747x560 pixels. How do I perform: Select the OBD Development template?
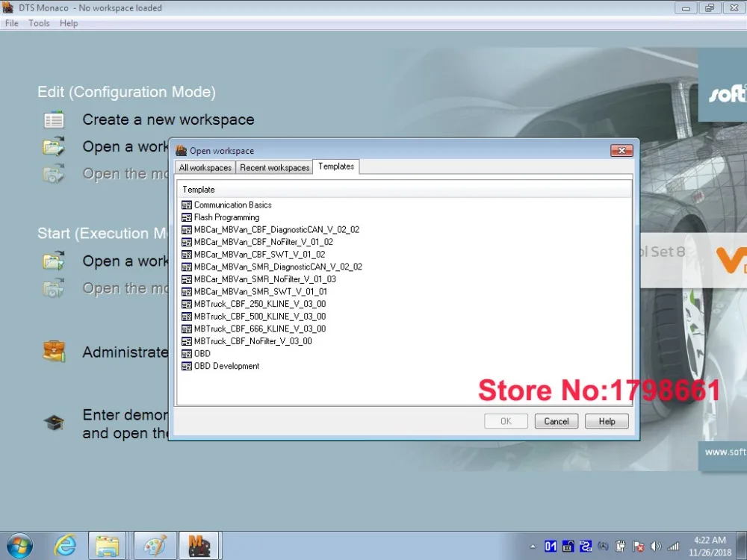[220, 366]
